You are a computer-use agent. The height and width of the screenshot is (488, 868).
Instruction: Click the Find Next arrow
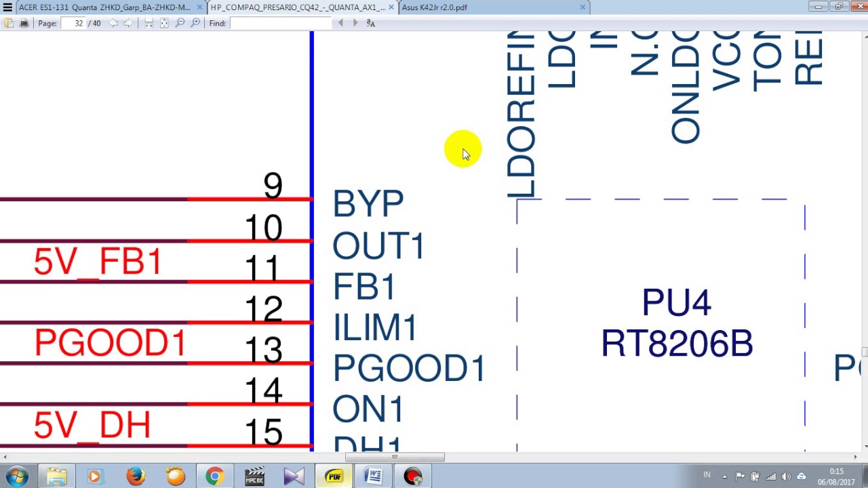(x=355, y=23)
